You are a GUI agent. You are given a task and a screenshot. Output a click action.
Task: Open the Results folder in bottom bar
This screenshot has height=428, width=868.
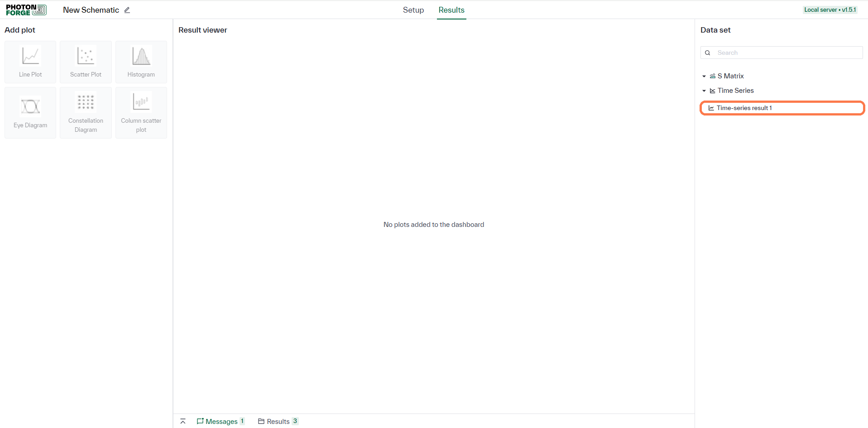pos(278,421)
